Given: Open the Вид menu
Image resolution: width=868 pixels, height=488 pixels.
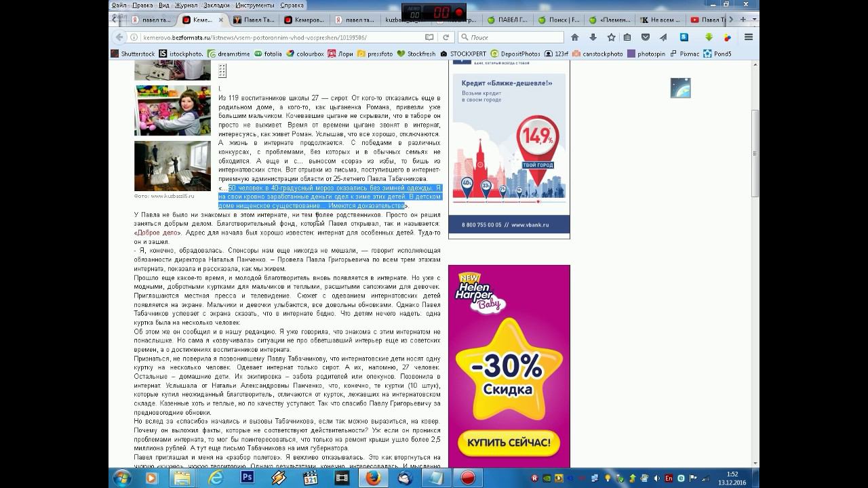Looking at the screenshot, I should point(164,5).
